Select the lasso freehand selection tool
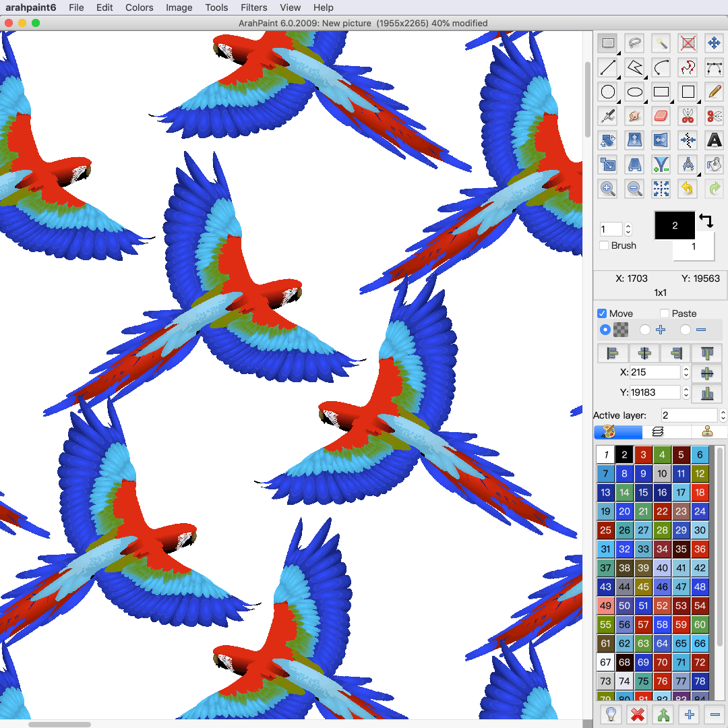Viewport: 728px width, 728px height. [x=635, y=43]
